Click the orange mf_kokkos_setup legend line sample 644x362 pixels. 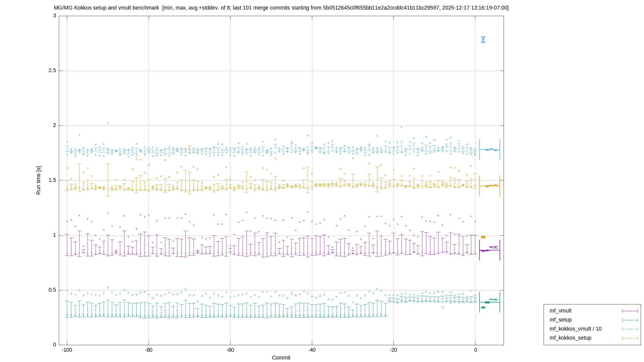(x=630, y=338)
